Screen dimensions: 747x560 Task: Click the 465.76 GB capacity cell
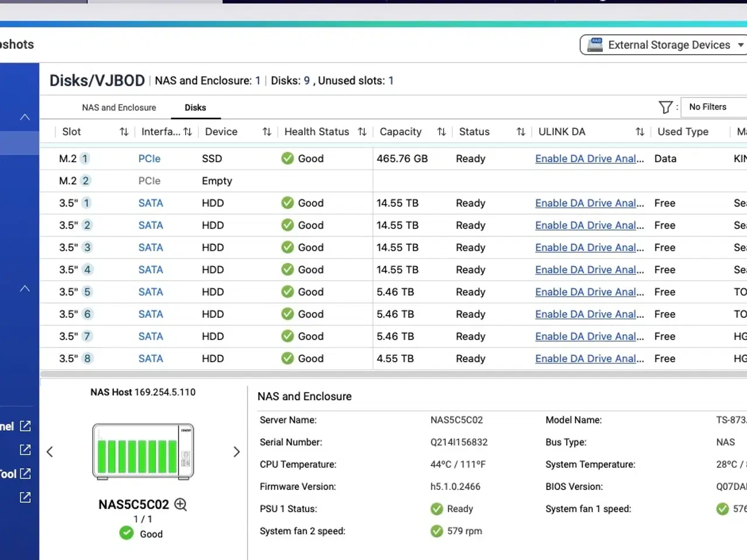click(x=402, y=159)
